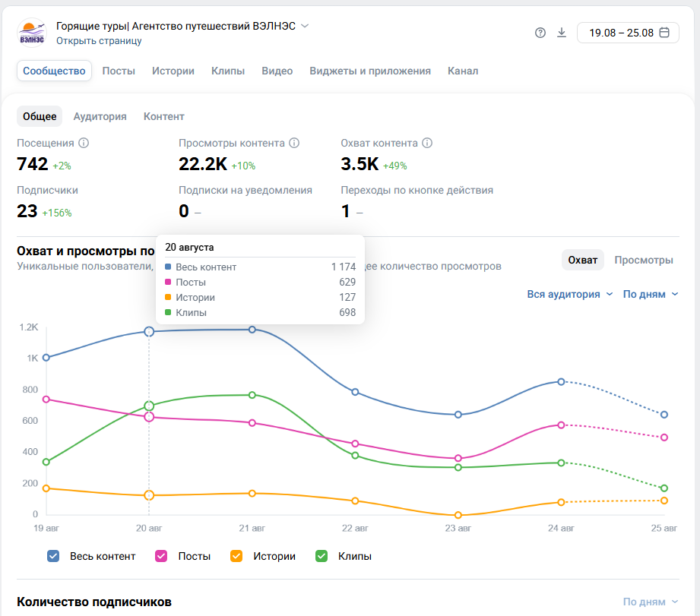Open the help question mark icon

coord(540,33)
